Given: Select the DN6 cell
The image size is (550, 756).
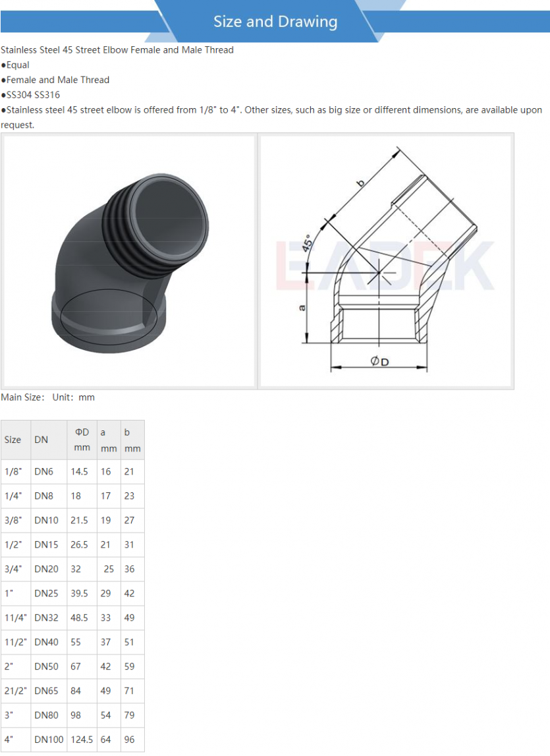Looking at the screenshot, I should (49, 471).
